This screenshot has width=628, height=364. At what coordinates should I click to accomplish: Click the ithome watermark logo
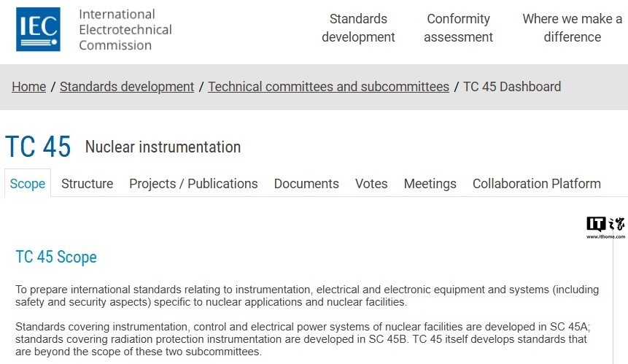point(605,227)
